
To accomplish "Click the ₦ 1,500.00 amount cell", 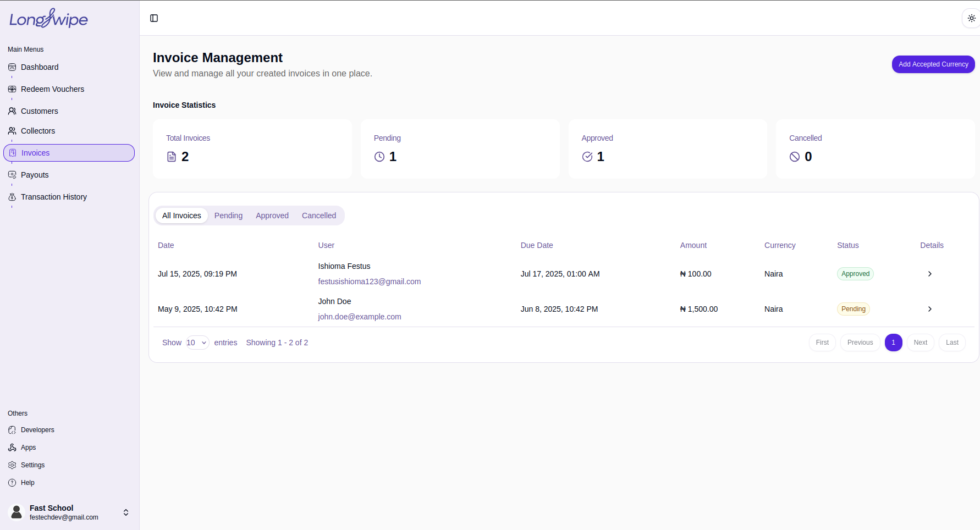I will 699,309.
